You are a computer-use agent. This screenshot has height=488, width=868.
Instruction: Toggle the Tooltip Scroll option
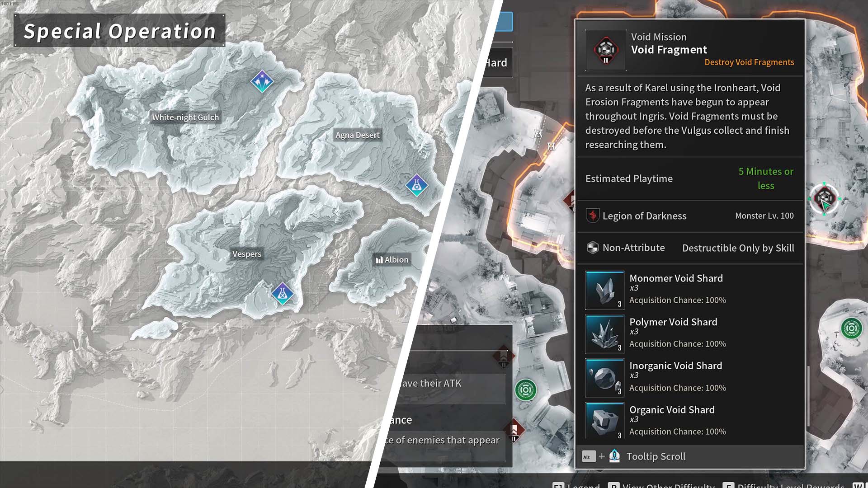point(656,456)
